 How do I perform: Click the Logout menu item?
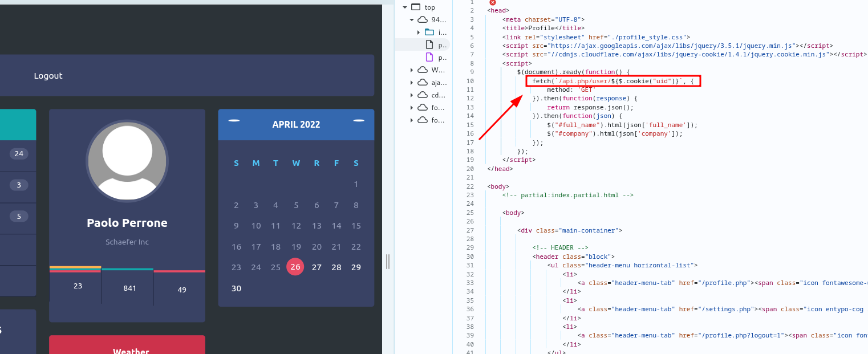(48, 76)
